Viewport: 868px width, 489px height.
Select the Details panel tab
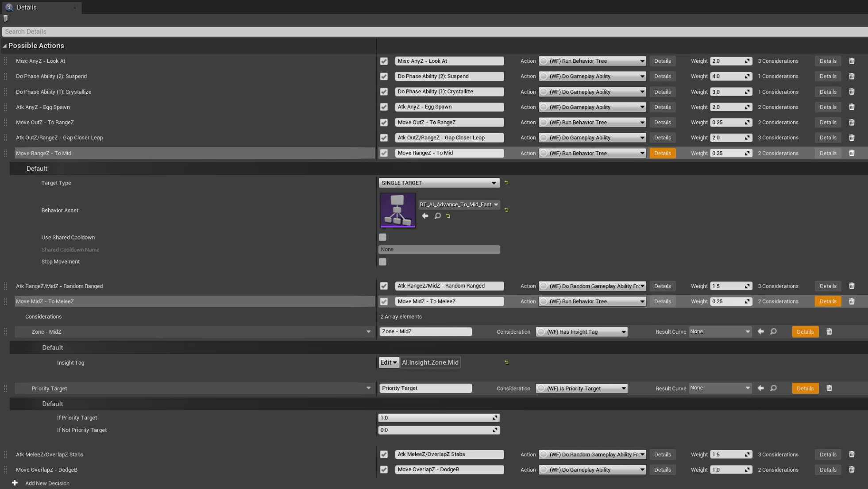point(27,7)
